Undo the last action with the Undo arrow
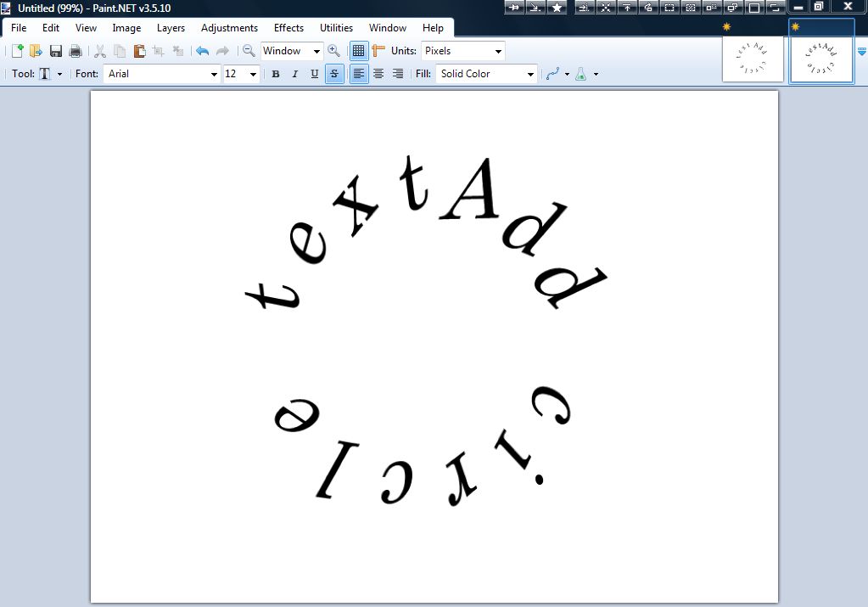Viewport: 868px width, 607px height. tap(201, 51)
